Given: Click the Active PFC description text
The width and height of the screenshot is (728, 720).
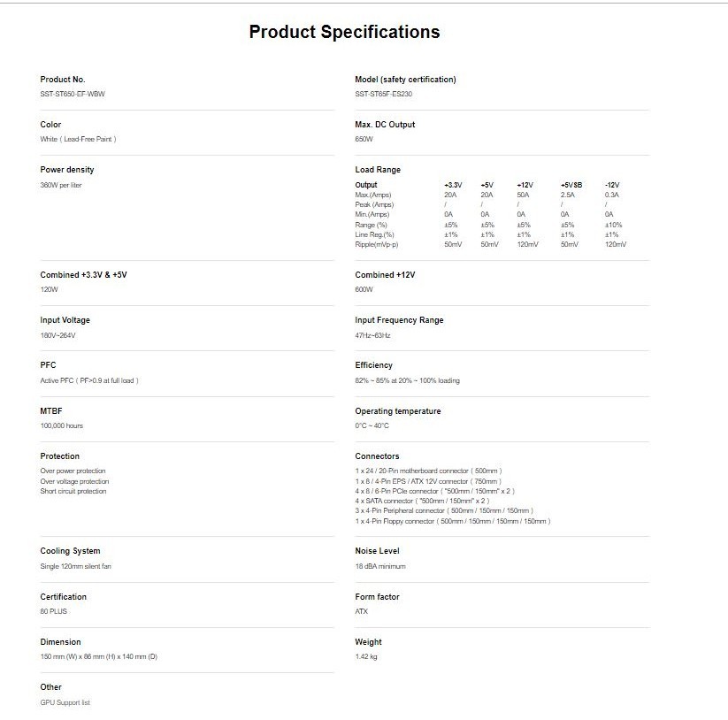Looking at the screenshot, I should point(89,380).
